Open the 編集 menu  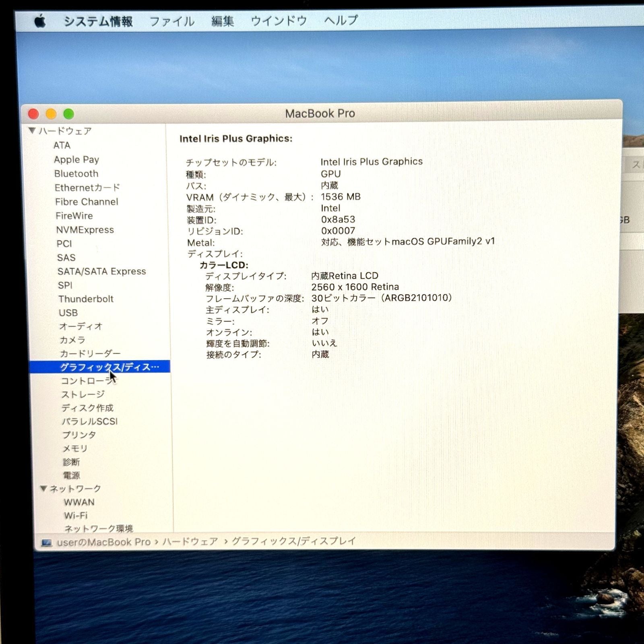[223, 21]
